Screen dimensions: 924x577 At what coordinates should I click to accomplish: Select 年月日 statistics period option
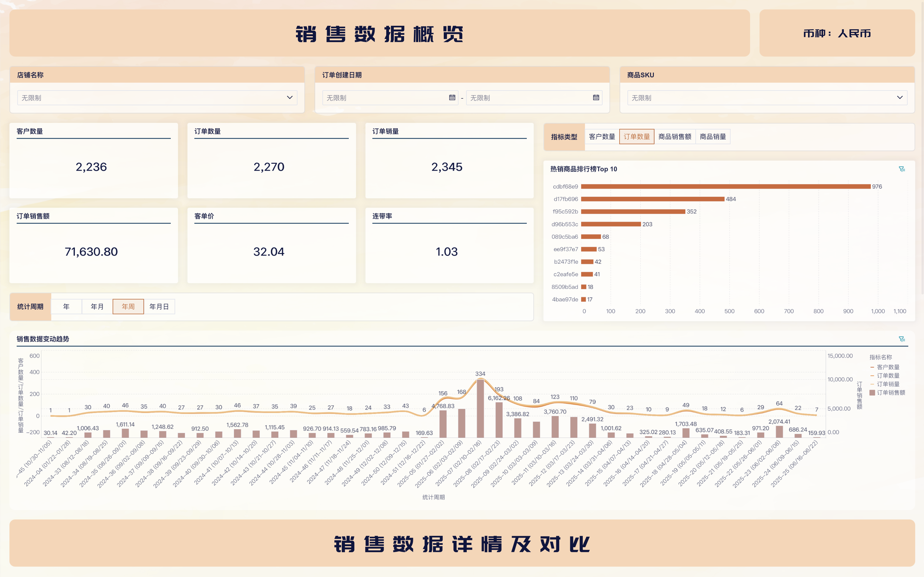tap(159, 306)
